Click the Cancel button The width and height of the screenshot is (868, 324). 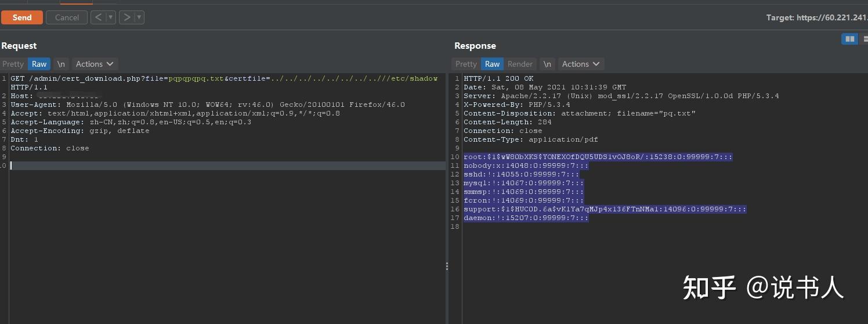[67, 17]
